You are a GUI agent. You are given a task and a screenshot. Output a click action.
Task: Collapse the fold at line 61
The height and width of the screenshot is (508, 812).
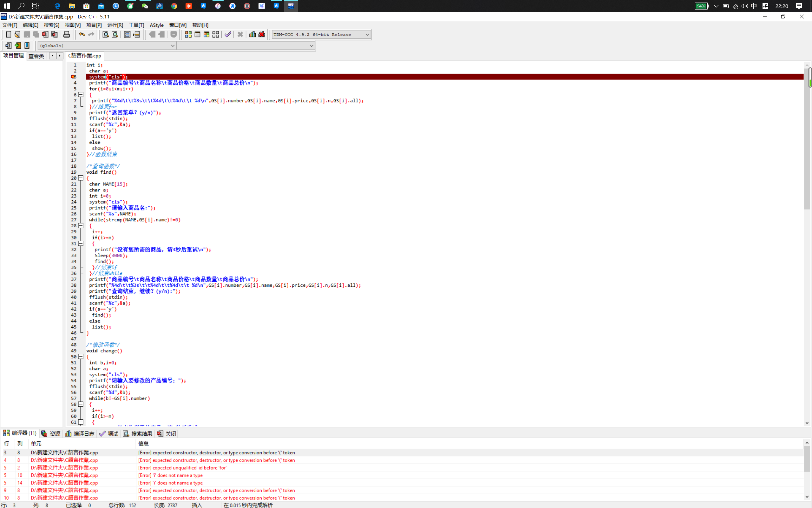click(x=81, y=422)
